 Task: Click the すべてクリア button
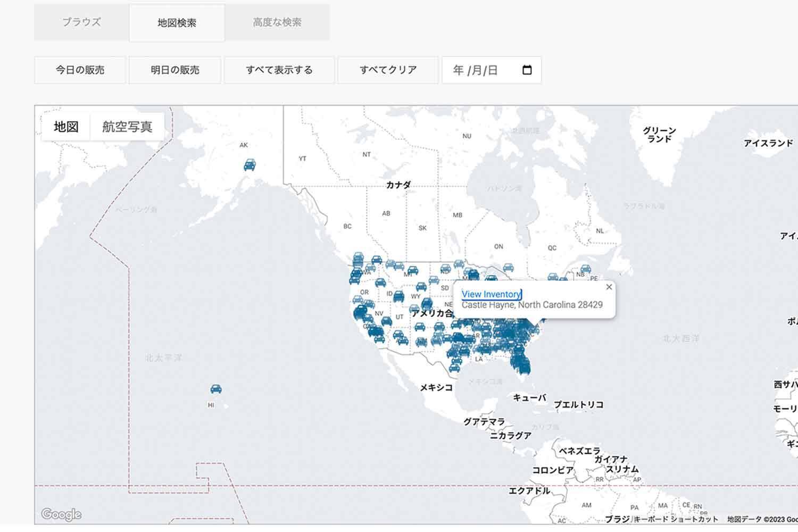(388, 70)
